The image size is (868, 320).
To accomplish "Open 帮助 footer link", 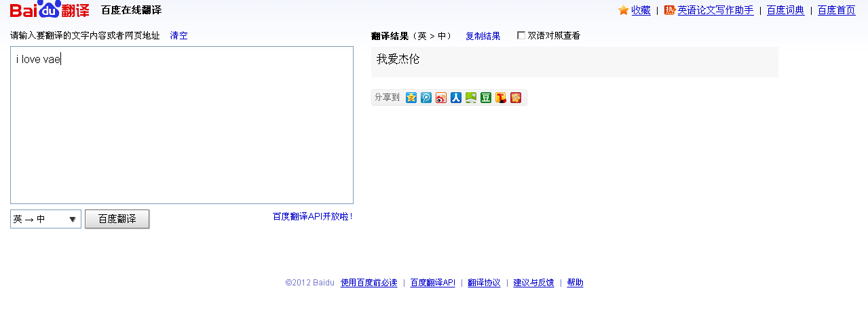I will click(x=575, y=283).
